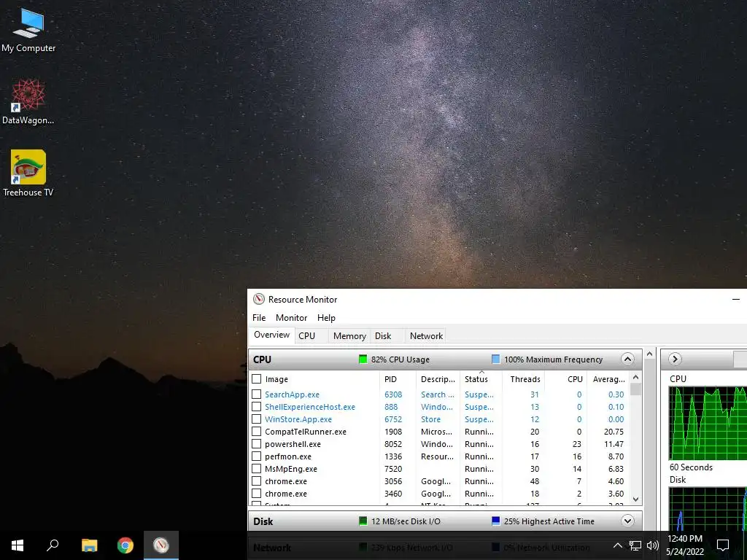This screenshot has width=747, height=560.
Task: Click the green Disk I/O indicator
Action: pyautogui.click(x=363, y=521)
